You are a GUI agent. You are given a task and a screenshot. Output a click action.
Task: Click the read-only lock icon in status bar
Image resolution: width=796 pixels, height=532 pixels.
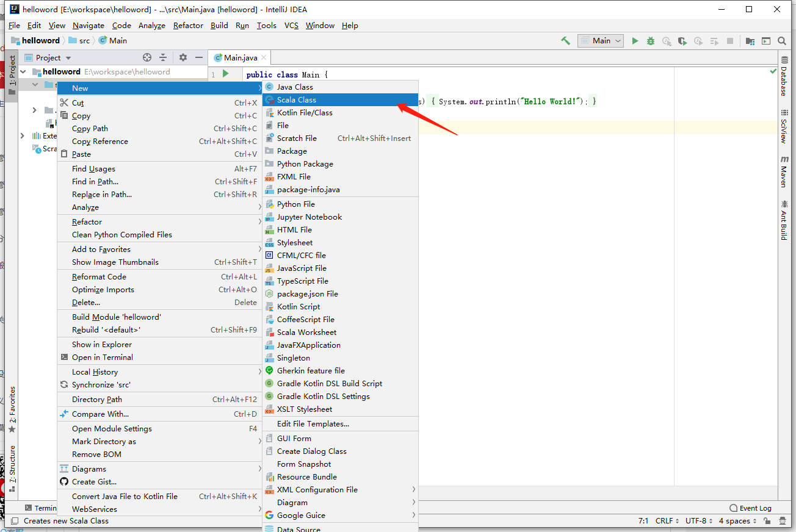click(767, 521)
